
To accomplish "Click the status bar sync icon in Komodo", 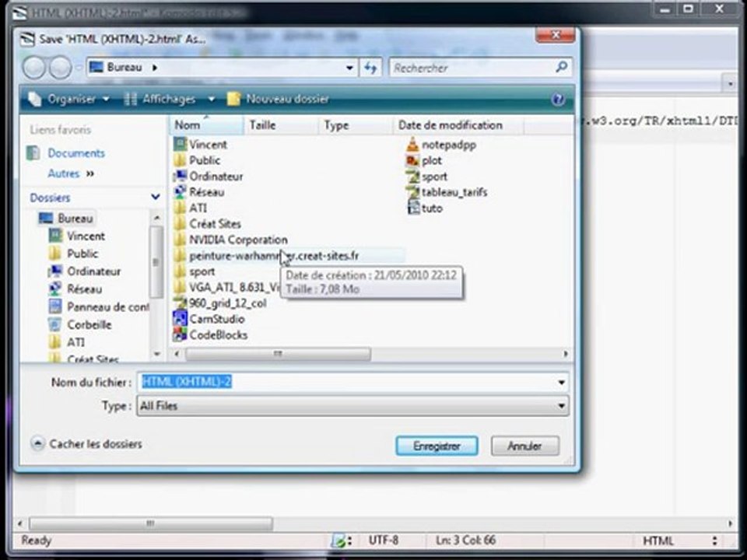I will tap(340, 541).
